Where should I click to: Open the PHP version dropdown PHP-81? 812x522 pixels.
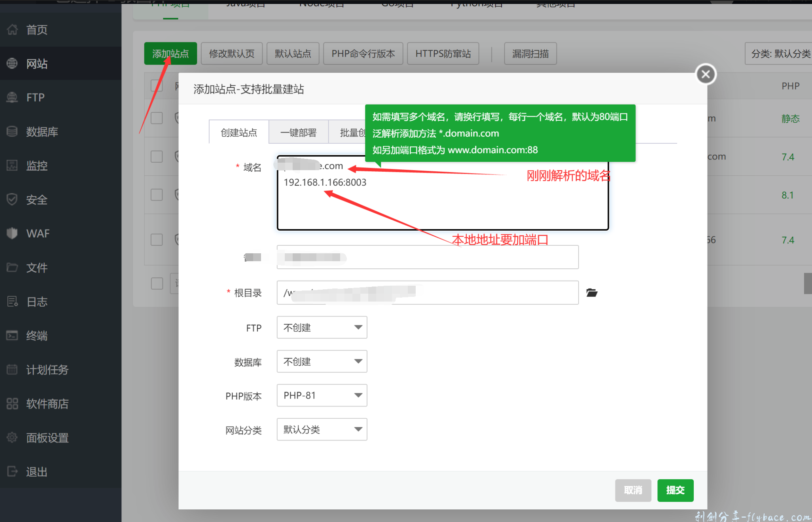point(322,395)
